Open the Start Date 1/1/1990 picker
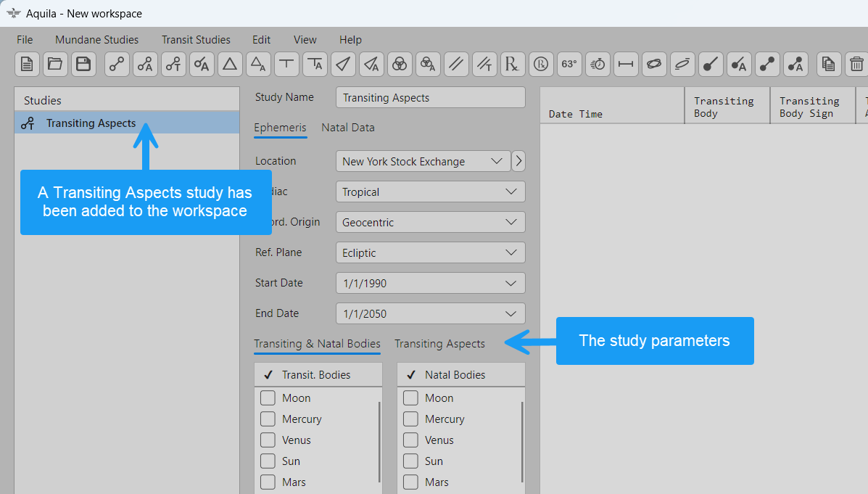Viewport: 868px width, 494px height. 431,283
